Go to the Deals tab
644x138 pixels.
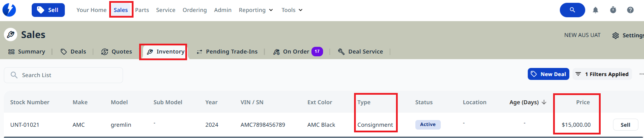coord(73,52)
